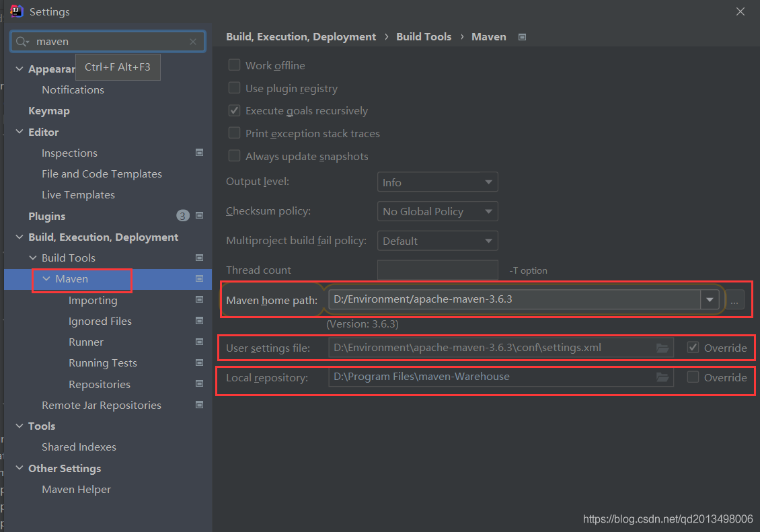760x532 pixels.
Task: Click project-level icon beside Maven breadcrumb
Action: pyautogui.click(x=523, y=37)
